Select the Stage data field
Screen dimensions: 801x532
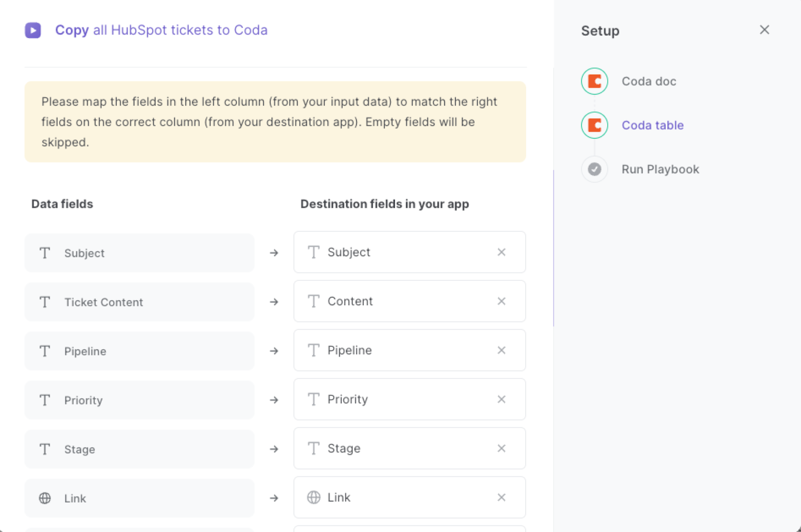click(x=139, y=449)
